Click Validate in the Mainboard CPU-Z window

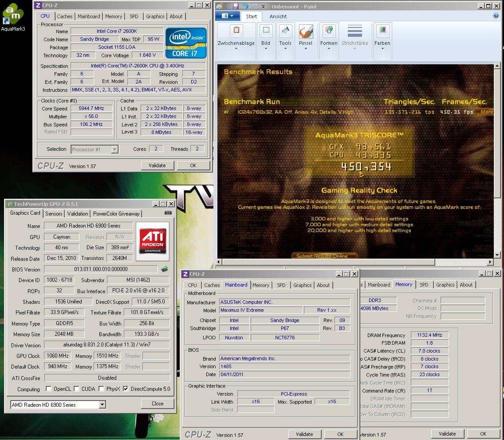tap(304, 434)
